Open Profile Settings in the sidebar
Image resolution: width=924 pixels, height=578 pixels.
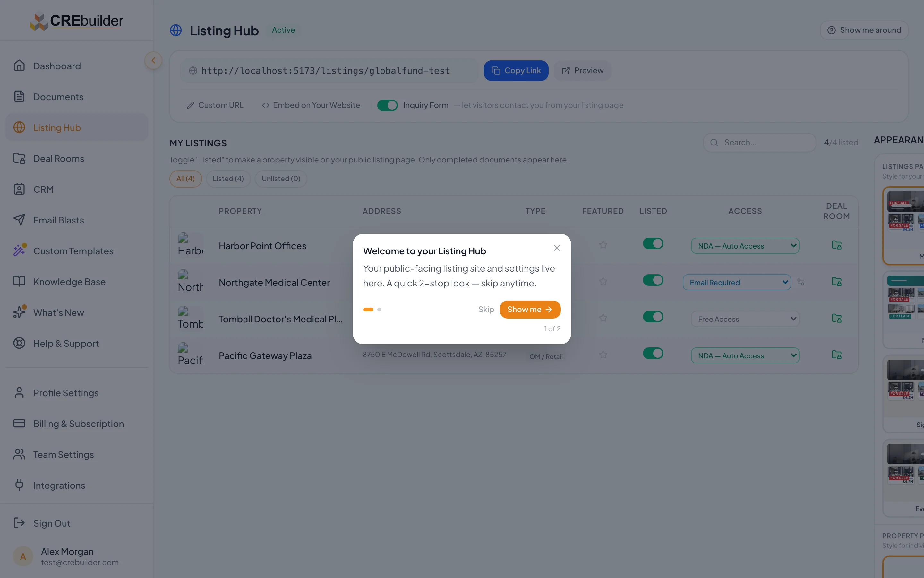coord(77,393)
